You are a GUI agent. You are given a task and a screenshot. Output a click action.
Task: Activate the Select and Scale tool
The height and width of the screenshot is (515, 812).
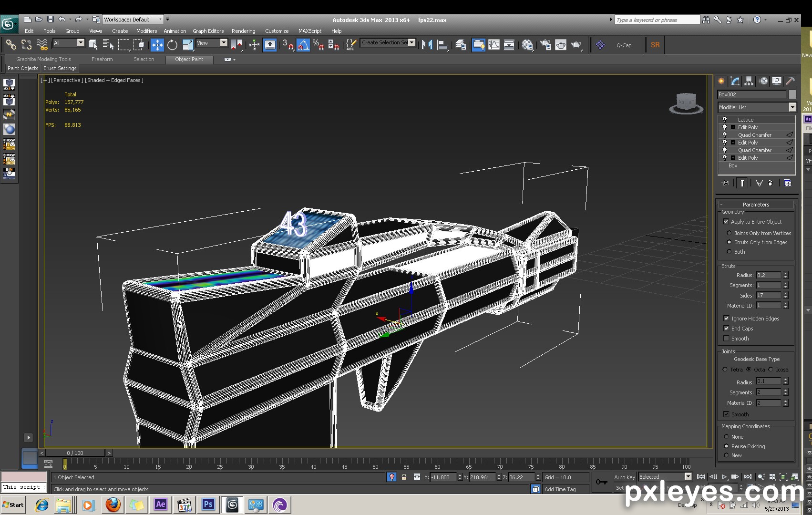pos(188,45)
